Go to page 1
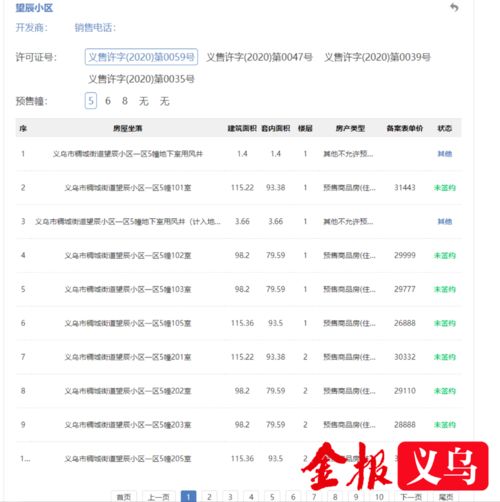500x502 pixels. coord(188,497)
